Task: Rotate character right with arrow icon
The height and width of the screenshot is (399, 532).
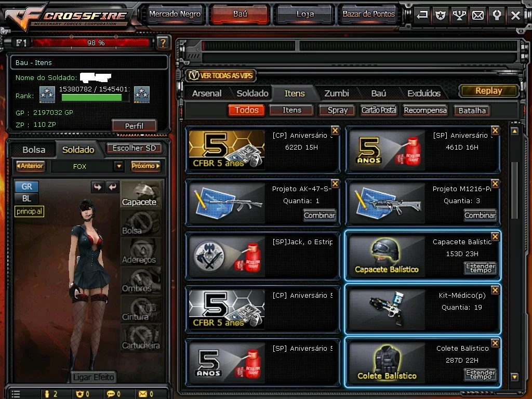Action: pos(112,187)
